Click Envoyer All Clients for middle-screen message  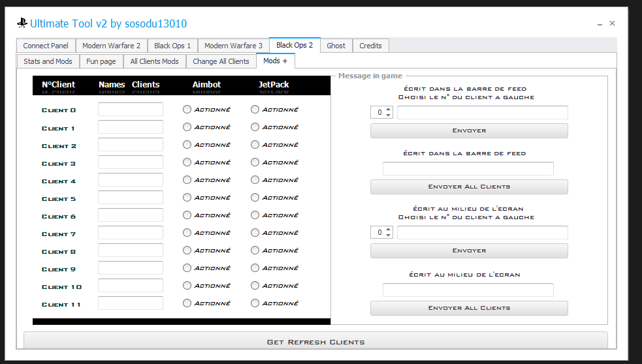click(x=469, y=308)
